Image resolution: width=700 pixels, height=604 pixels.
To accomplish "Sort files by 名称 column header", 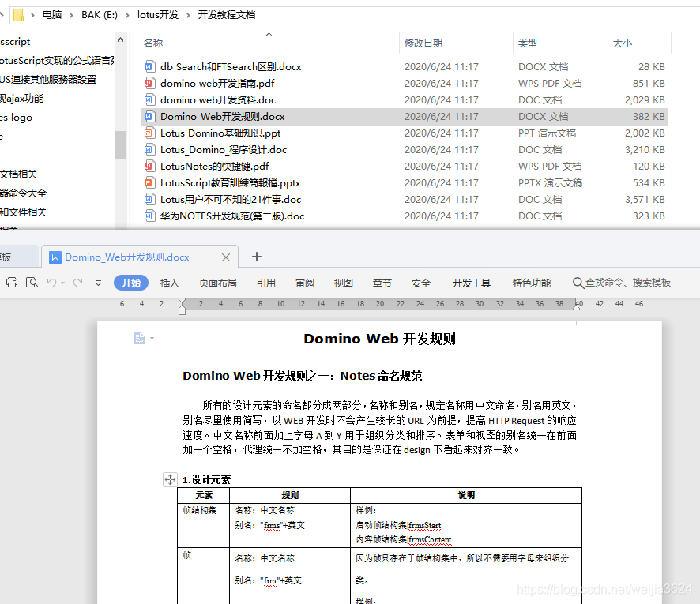I will tap(153, 43).
